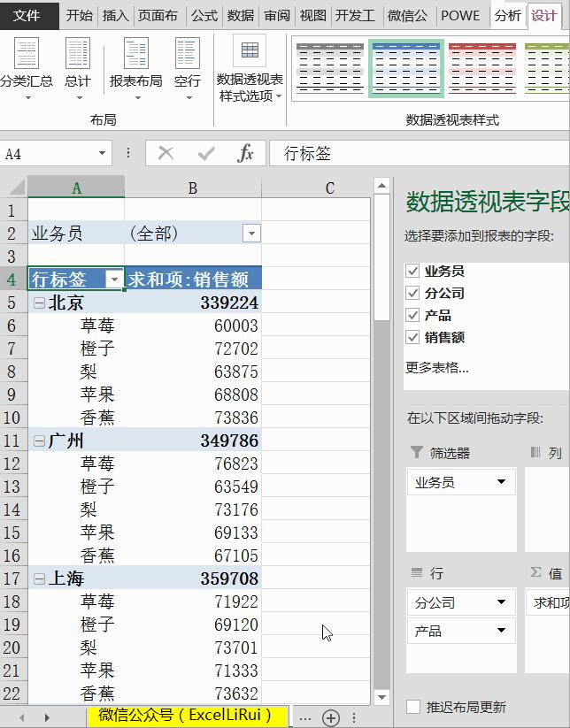The width and height of the screenshot is (570, 728).
Task: Click the formula bar confirm checkmark icon
Action: (x=206, y=153)
